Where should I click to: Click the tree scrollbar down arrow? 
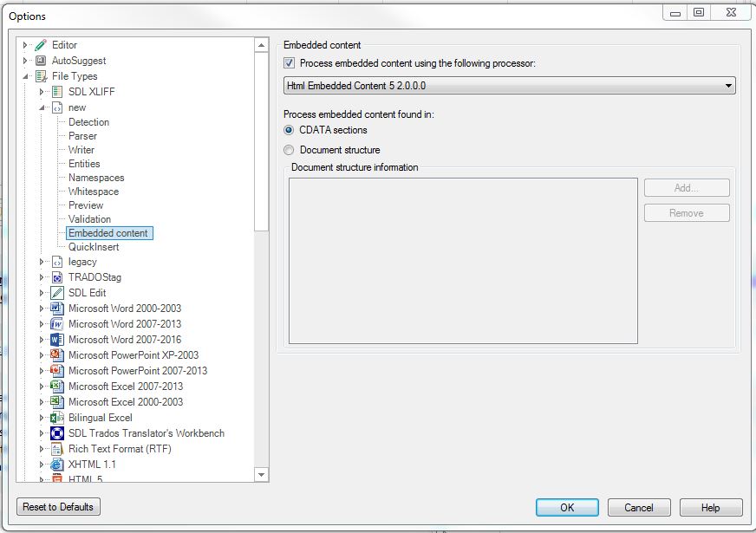(261, 475)
